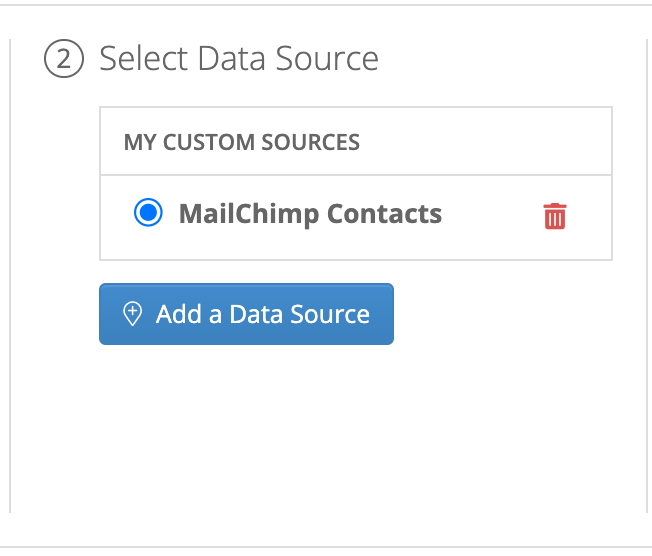Choose MailChimp Contacts as the data source
This screenshot has height=556, width=652.
pos(148,212)
